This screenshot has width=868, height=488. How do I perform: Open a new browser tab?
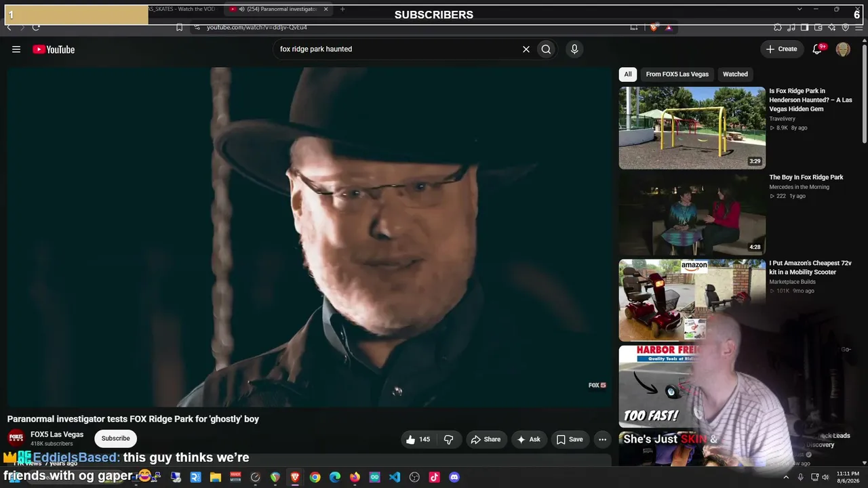pos(342,9)
